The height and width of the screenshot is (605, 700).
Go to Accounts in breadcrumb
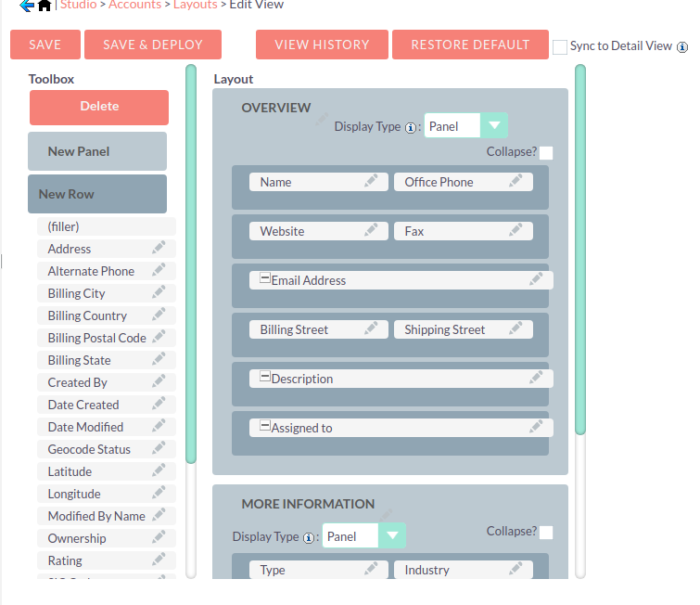pos(134,6)
